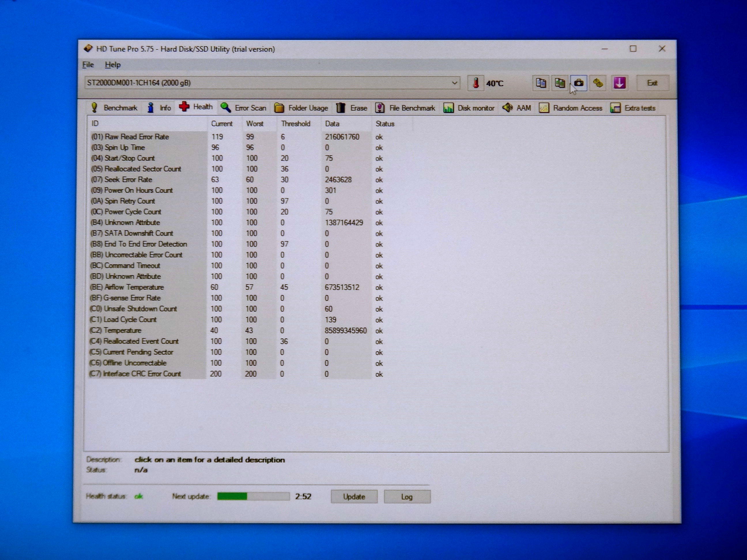Open the Random Access tab
The width and height of the screenshot is (747, 560).
(570, 108)
